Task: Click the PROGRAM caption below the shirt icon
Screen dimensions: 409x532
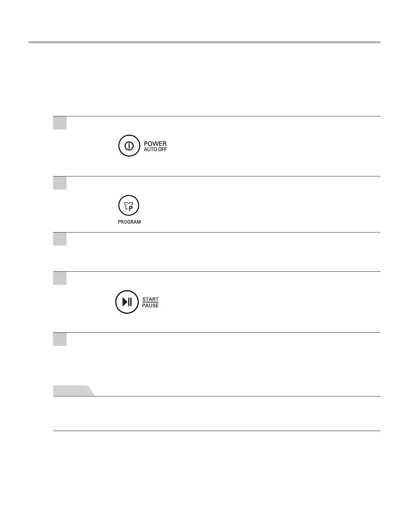Action: click(129, 222)
